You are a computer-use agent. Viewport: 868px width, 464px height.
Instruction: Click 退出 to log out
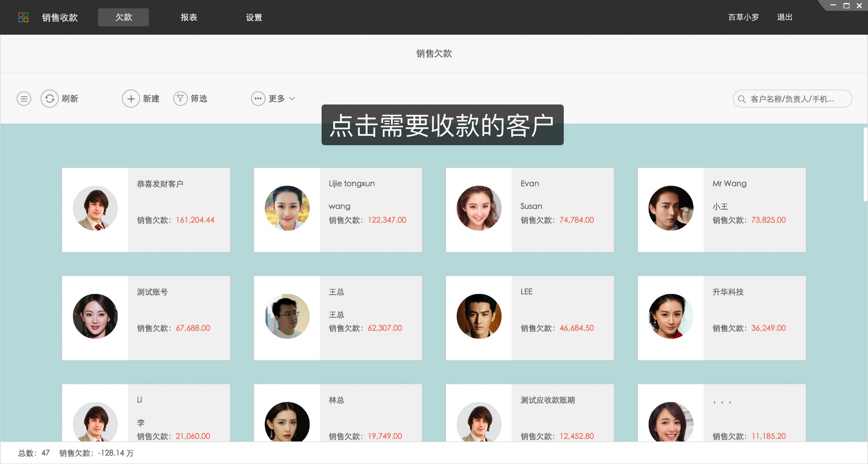point(784,17)
